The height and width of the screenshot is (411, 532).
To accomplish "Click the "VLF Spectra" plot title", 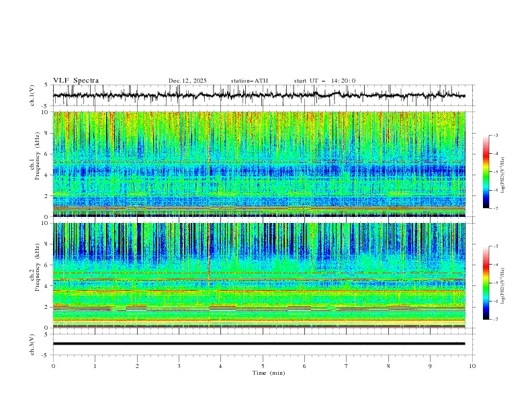I will pyautogui.click(x=76, y=81).
